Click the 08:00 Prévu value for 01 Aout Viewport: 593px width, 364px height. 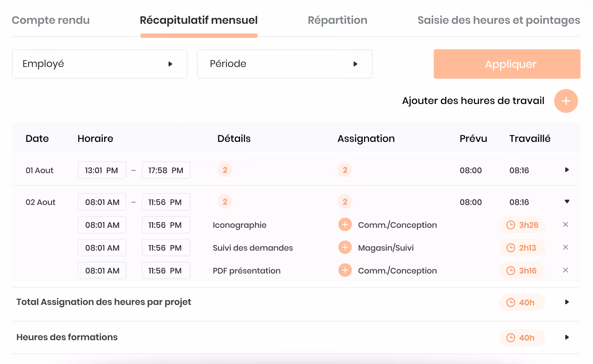(471, 171)
